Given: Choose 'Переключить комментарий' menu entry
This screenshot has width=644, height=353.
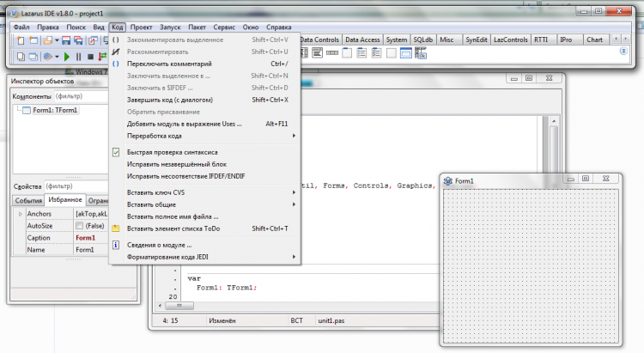Looking at the screenshot, I should (204, 64).
